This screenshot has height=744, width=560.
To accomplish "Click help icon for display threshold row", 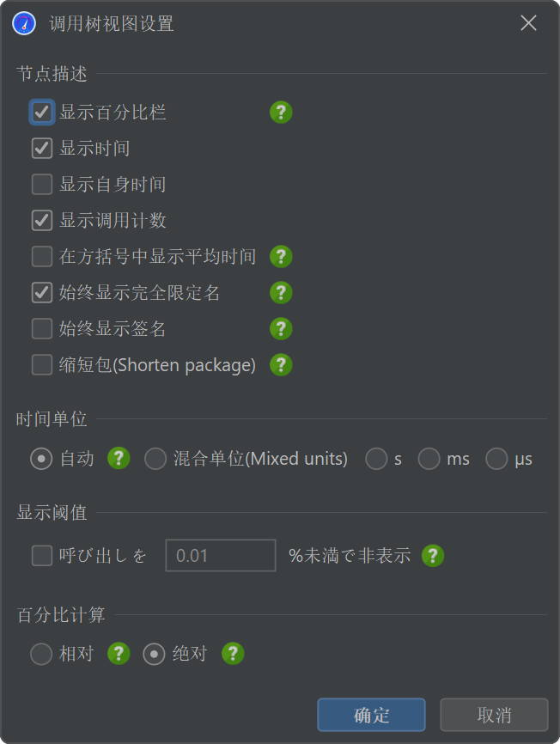I will pyautogui.click(x=432, y=556).
